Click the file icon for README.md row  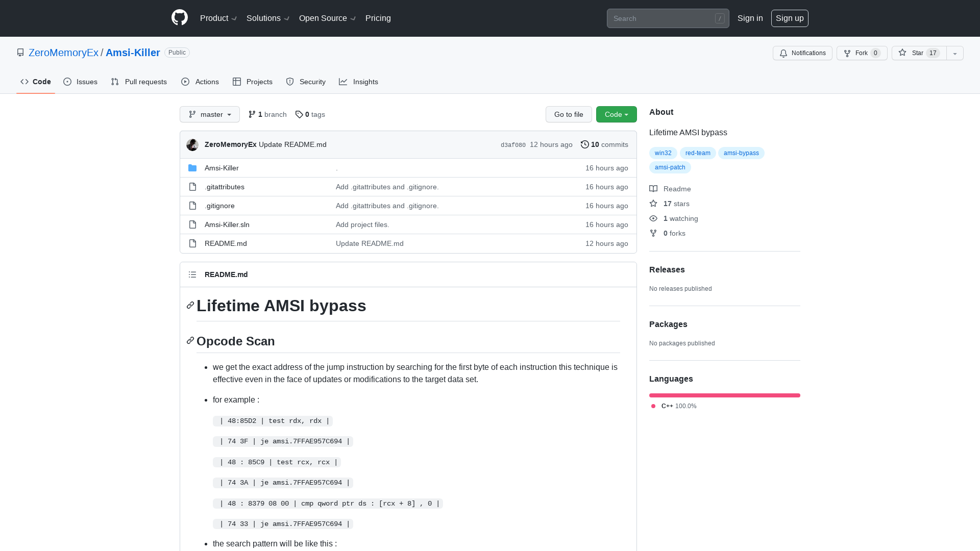192,243
